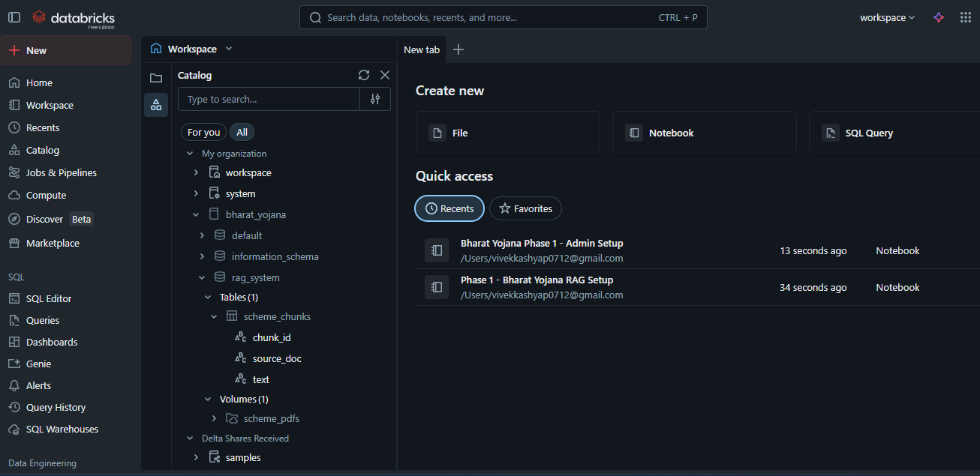Viewport: 980px width, 476px height.
Task: Toggle the sidebar collapse icon
Action: point(14,17)
